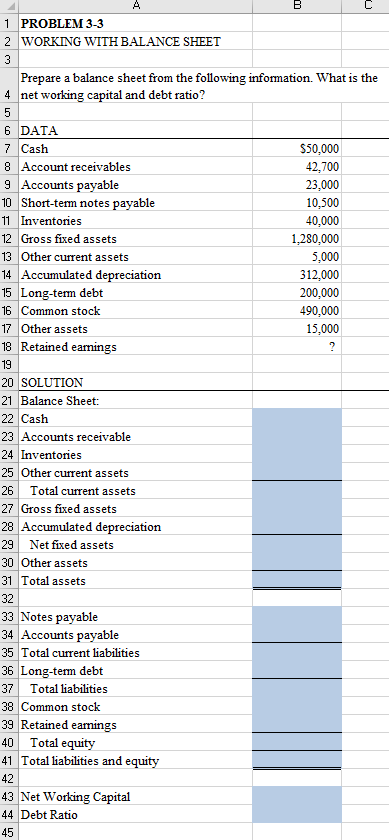Screen dimensions: 389x840
Task: Click blue input cell for Notes payable row 33
Action: 297,617
